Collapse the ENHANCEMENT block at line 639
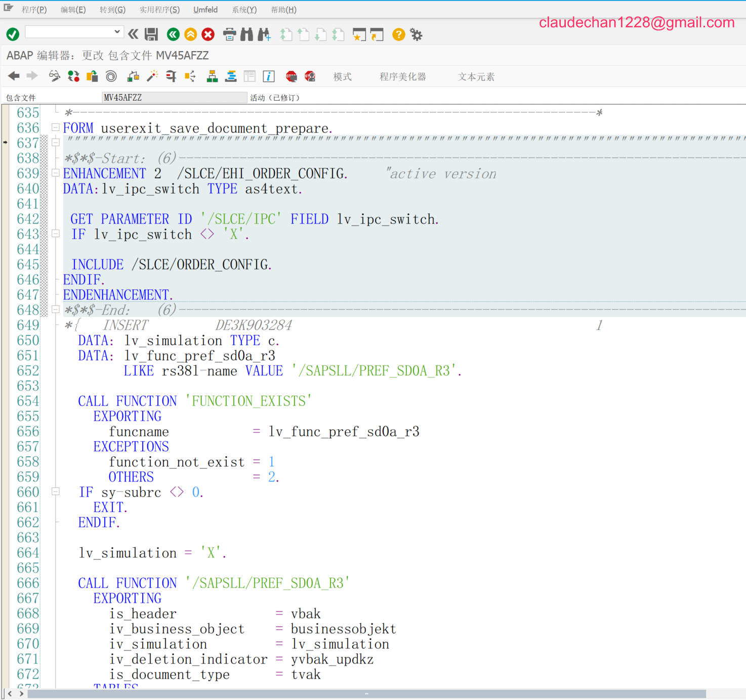Image resolution: width=746 pixels, height=700 pixels. [x=55, y=172]
